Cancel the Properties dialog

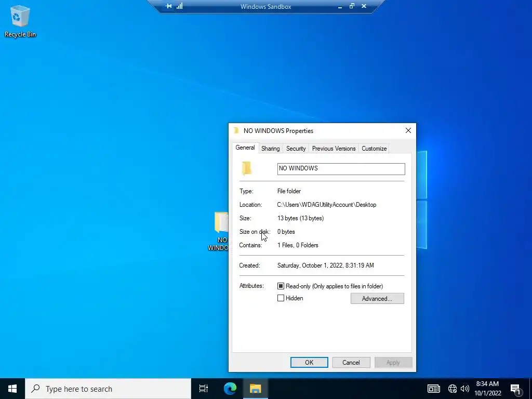point(351,362)
